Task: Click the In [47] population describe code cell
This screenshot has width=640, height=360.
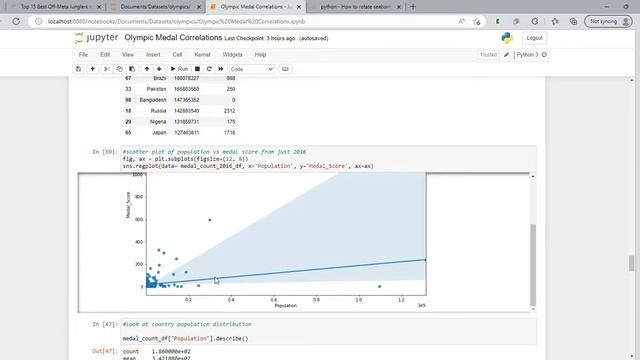Action: coord(329,331)
